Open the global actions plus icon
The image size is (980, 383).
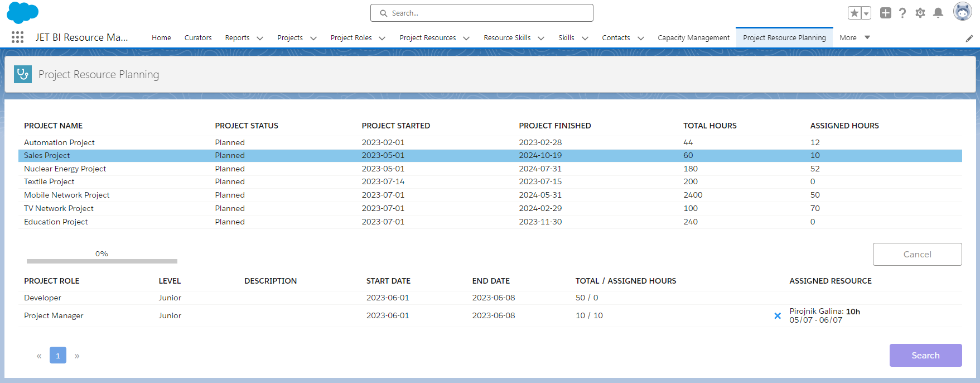[x=886, y=13]
